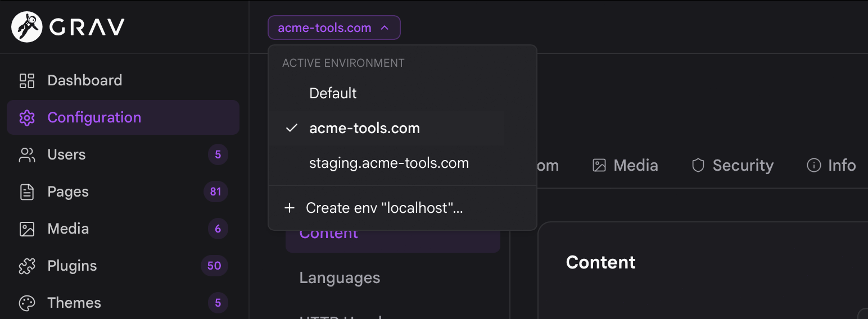Click the Dashboard grid icon

pos(27,80)
